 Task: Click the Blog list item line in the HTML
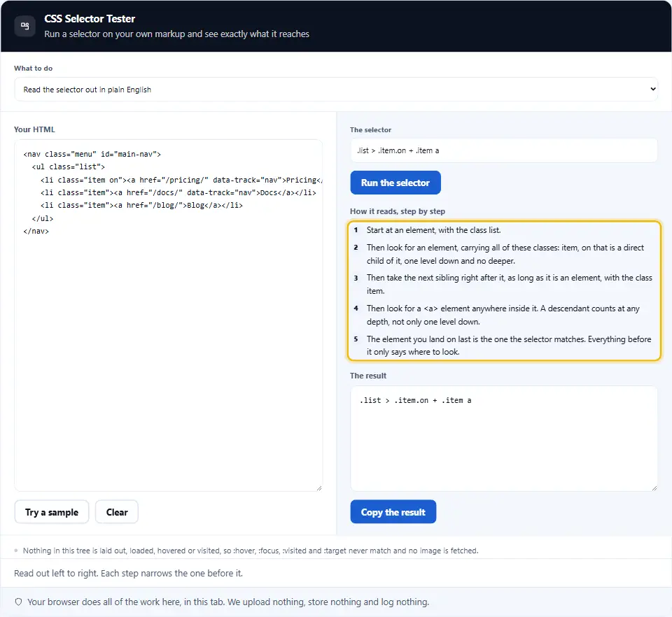point(141,206)
